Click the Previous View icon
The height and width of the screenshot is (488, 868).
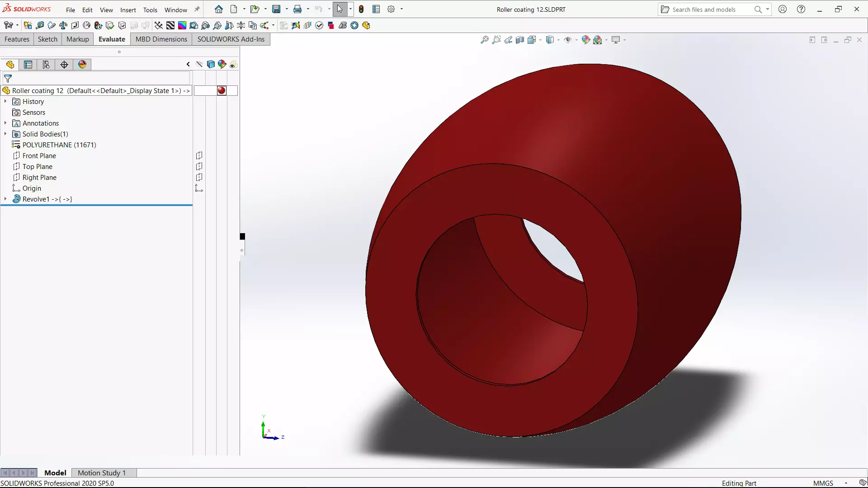(x=508, y=40)
